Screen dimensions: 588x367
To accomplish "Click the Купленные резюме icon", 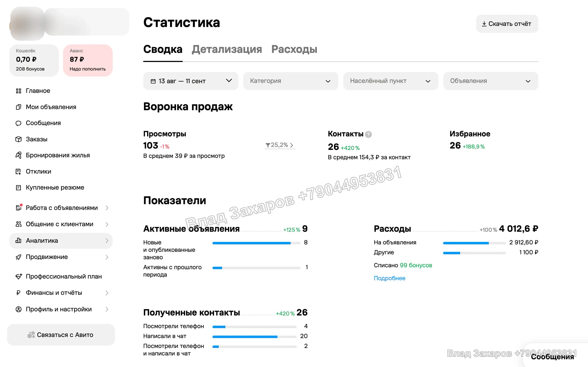I will (x=18, y=188).
